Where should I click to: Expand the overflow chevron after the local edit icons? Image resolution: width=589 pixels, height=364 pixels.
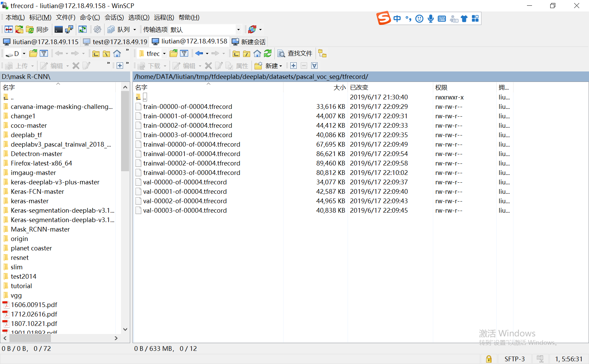pyautogui.click(x=108, y=63)
